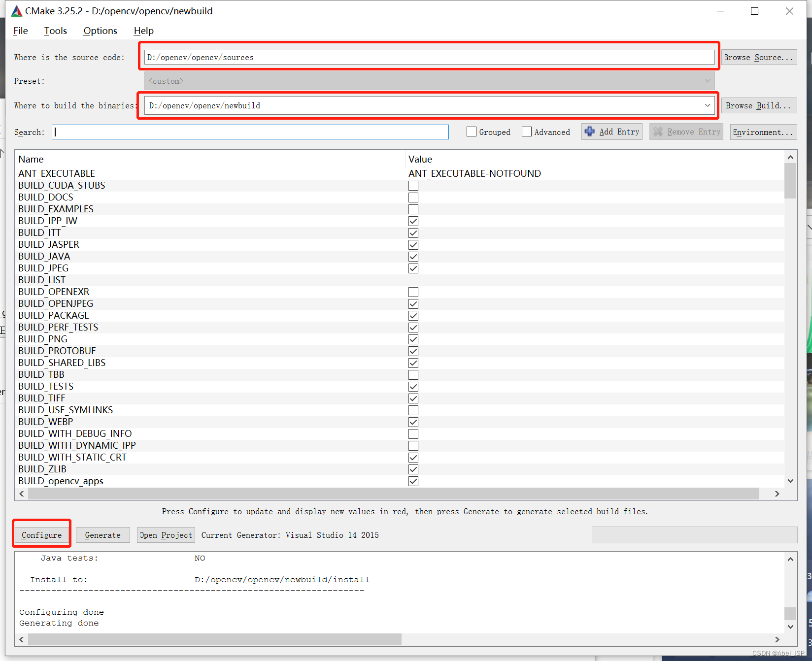Uncheck BUILD_opencv_apps option
The height and width of the screenshot is (661, 812).
[413, 481]
